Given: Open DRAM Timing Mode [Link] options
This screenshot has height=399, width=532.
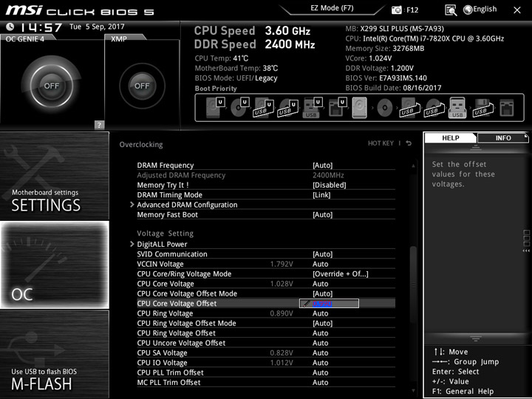Looking at the screenshot, I should point(321,195).
